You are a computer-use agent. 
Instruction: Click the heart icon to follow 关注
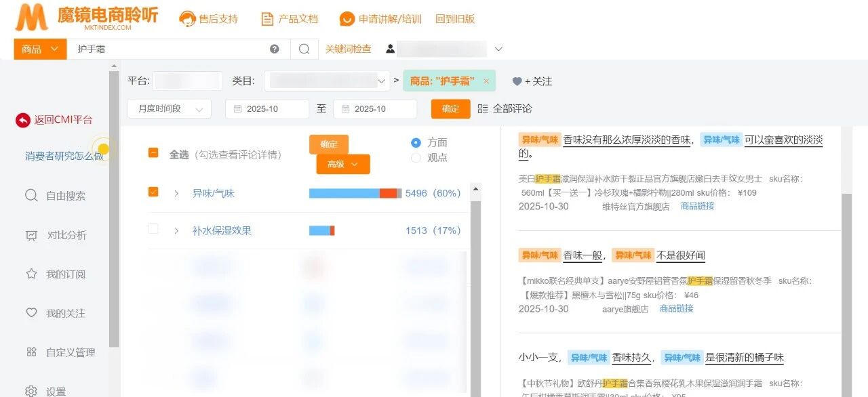coord(517,81)
